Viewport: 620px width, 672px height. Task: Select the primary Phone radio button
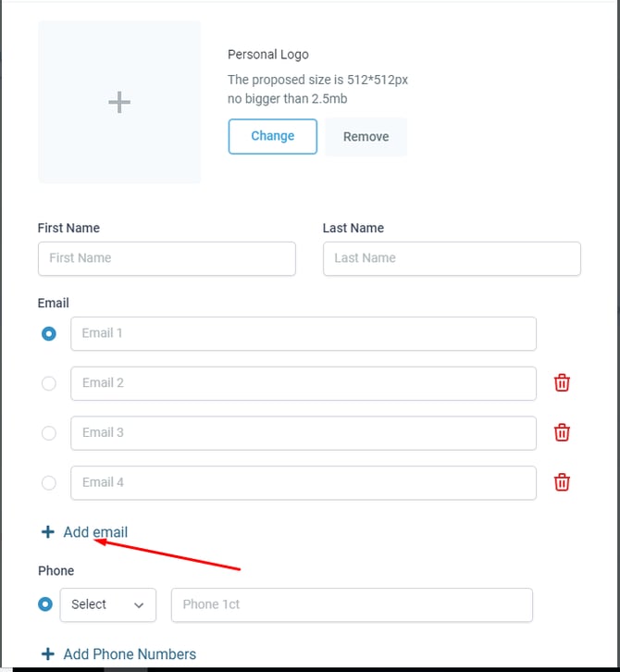[45, 604]
